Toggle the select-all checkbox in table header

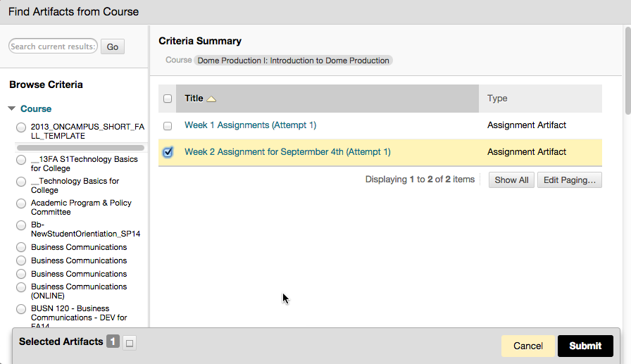(168, 99)
